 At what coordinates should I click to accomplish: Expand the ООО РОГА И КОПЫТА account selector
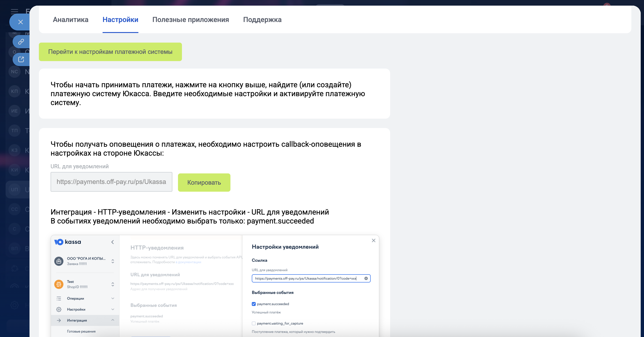click(x=113, y=261)
